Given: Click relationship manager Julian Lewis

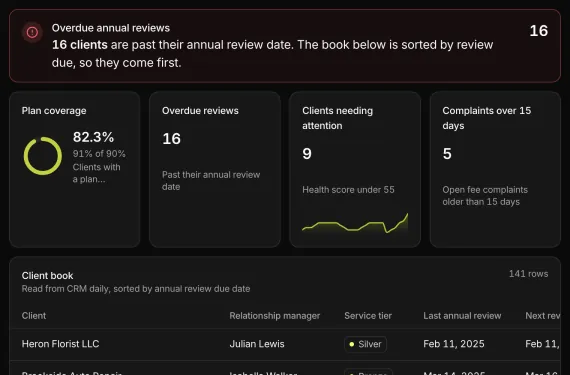Looking at the screenshot, I should click(257, 344).
